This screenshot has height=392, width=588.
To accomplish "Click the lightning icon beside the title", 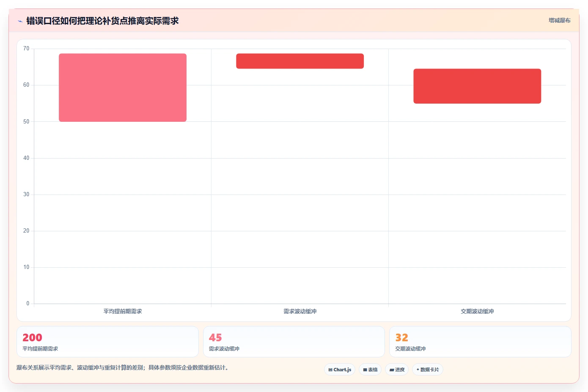I will (x=20, y=21).
